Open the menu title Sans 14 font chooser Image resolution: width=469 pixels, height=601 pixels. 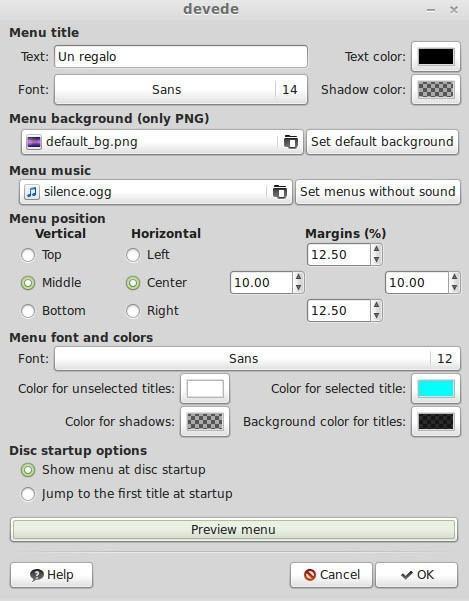click(x=181, y=90)
